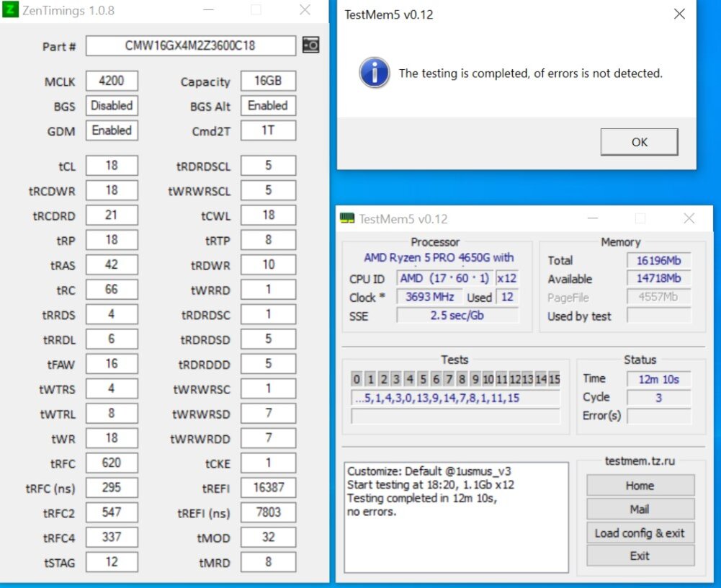The image size is (721, 588).
Task: Click the TestMem5 RAM stick title icon
Action: coord(347,218)
